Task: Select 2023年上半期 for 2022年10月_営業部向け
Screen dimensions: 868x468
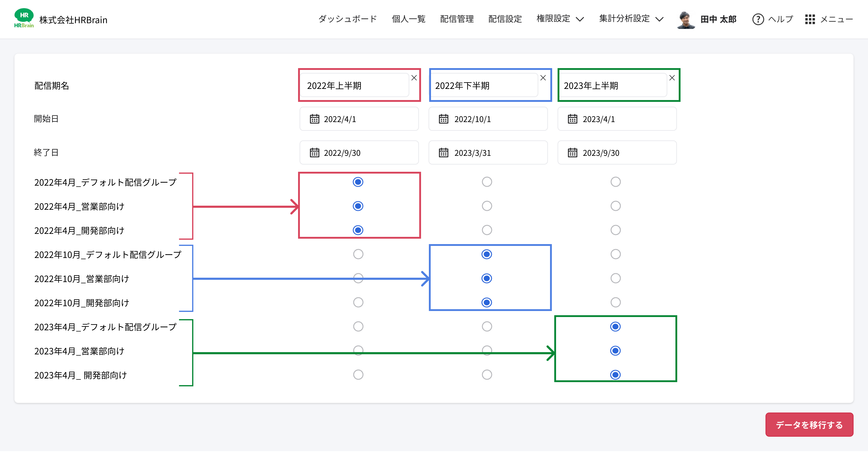Action: click(x=615, y=278)
